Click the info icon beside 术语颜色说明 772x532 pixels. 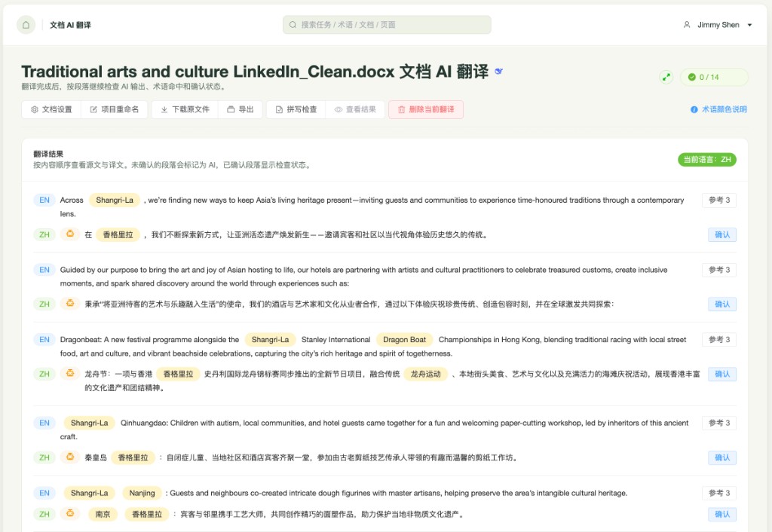click(694, 109)
